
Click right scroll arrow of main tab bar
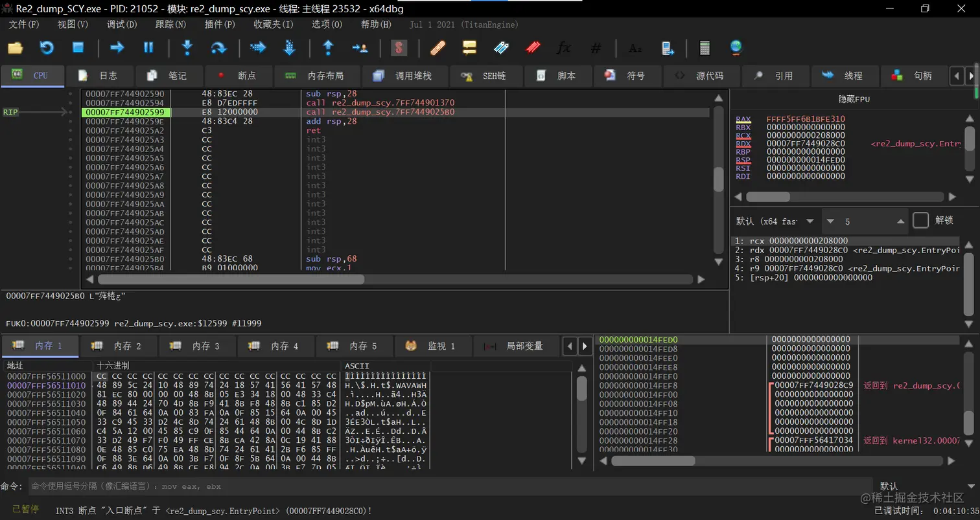click(970, 76)
